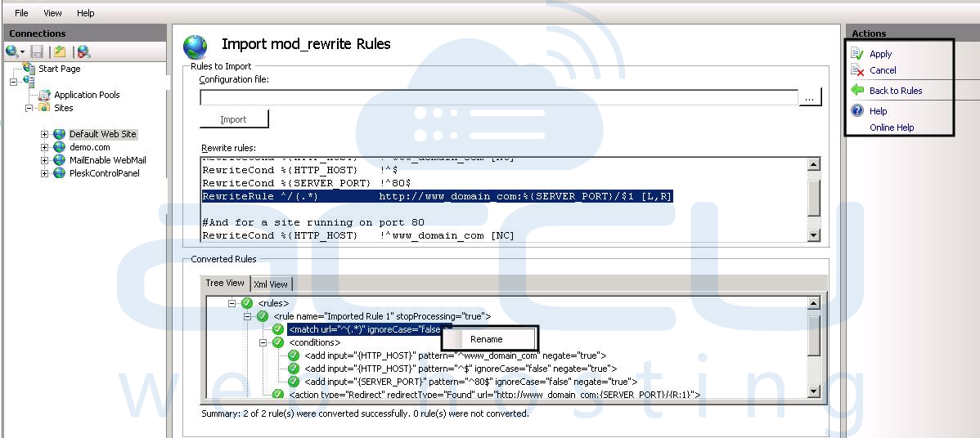Viewport: 980px width, 438px height.
Task: Click the Delete Connection icon in Connections toolbar
Action: click(x=83, y=51)
